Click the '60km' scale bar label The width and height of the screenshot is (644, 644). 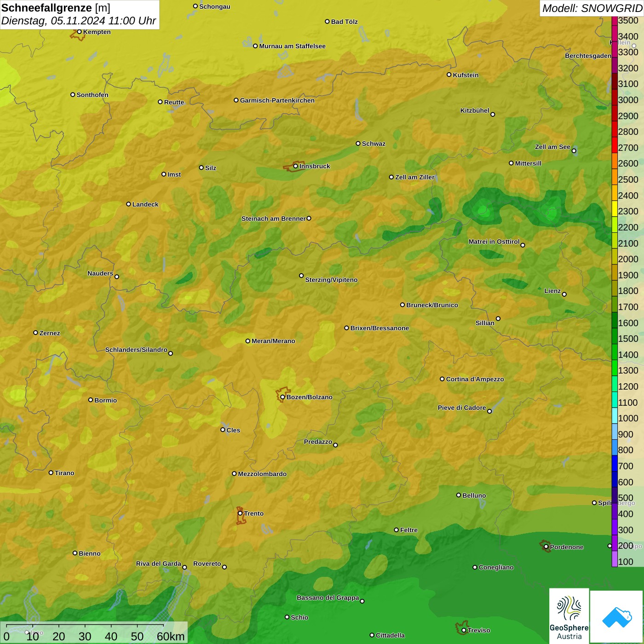(171, 636)
